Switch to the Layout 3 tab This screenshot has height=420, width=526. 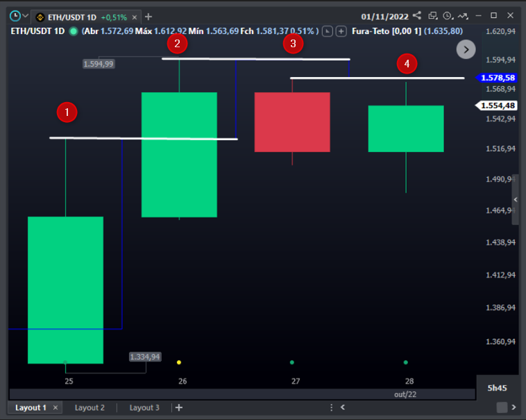tap(144, 408)
